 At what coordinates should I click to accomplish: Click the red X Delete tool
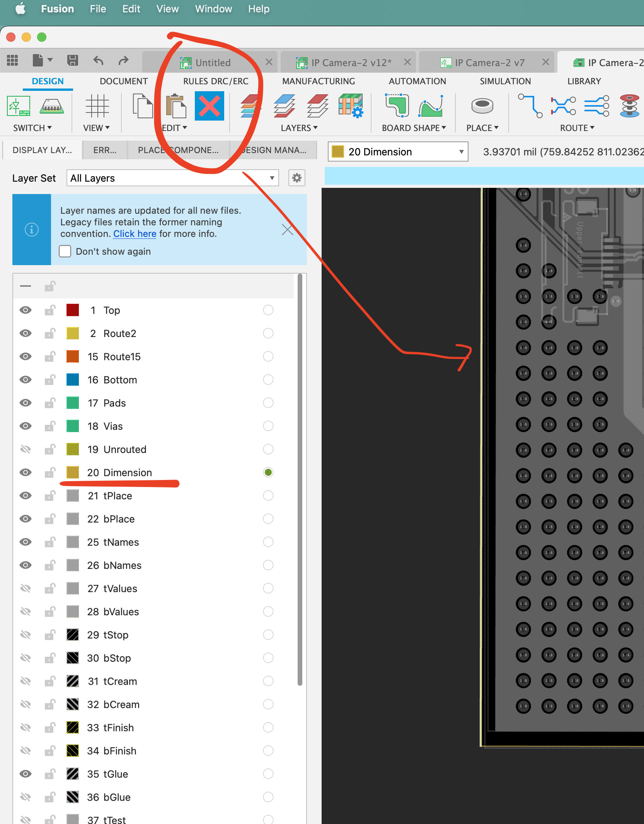(x=210, y=106)
